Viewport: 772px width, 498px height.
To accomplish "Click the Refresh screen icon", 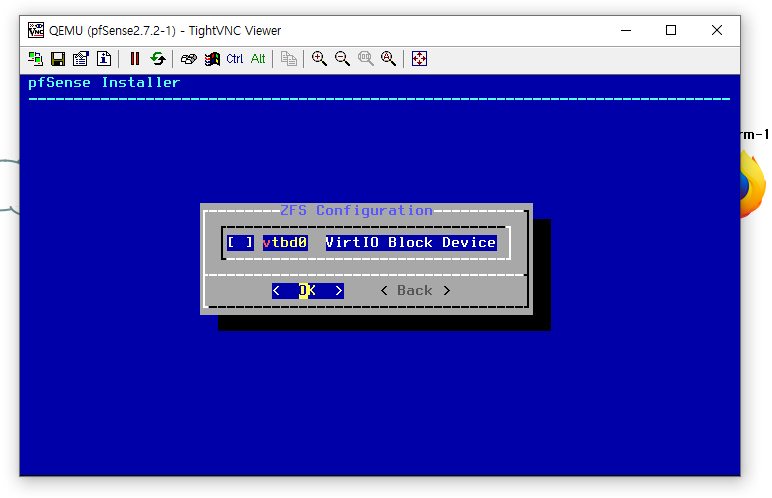I will [158, 59].
